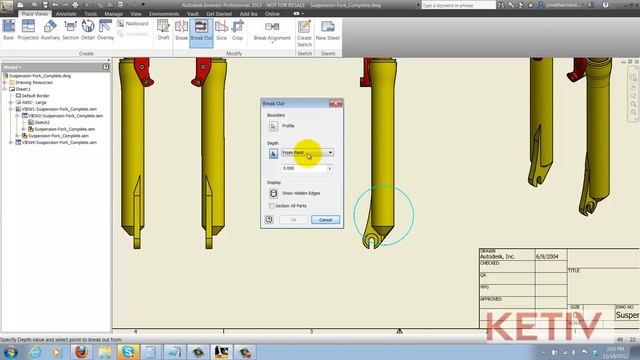Click the Undo icon in quick access toolbar
The width and height of the screenshot is (640, 360).
55,5
